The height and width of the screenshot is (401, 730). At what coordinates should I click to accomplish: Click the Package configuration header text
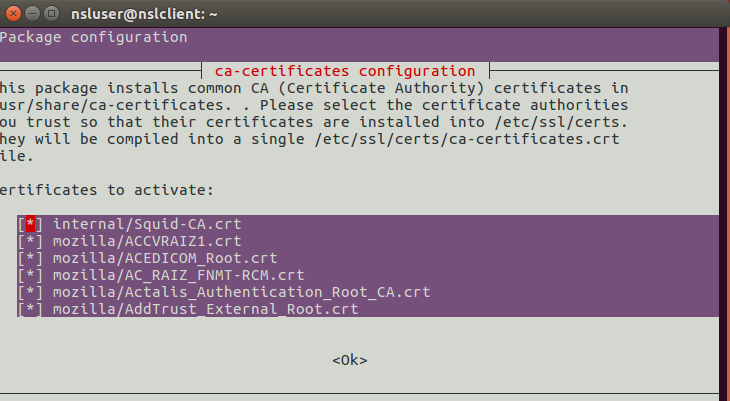click(x=94, y=37)
